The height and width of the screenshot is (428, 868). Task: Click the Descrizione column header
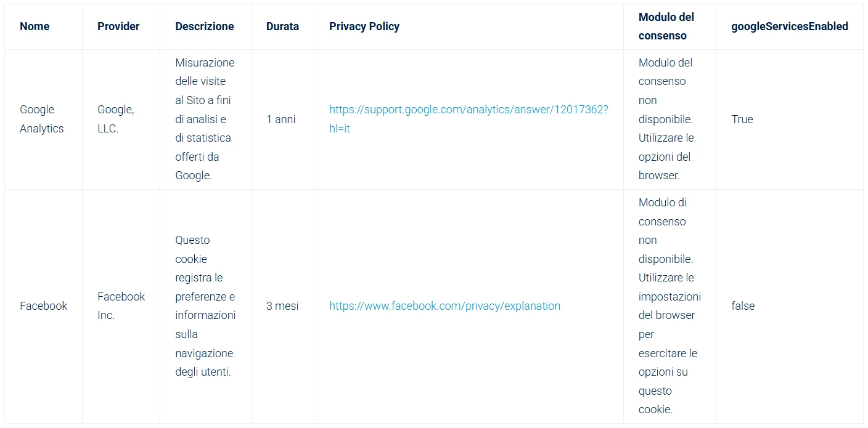tap(205, 26)
